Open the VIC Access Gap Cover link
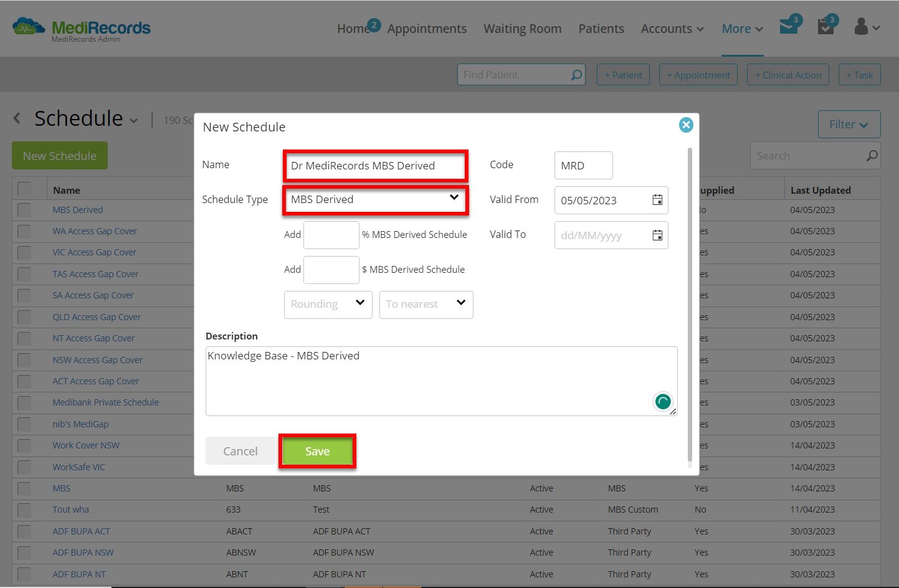The image size is (899, 588). (95, 252)
